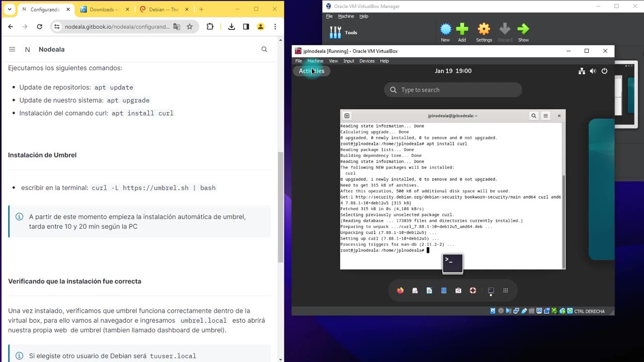Click 'apt install curl' code in gitbook

142,113
